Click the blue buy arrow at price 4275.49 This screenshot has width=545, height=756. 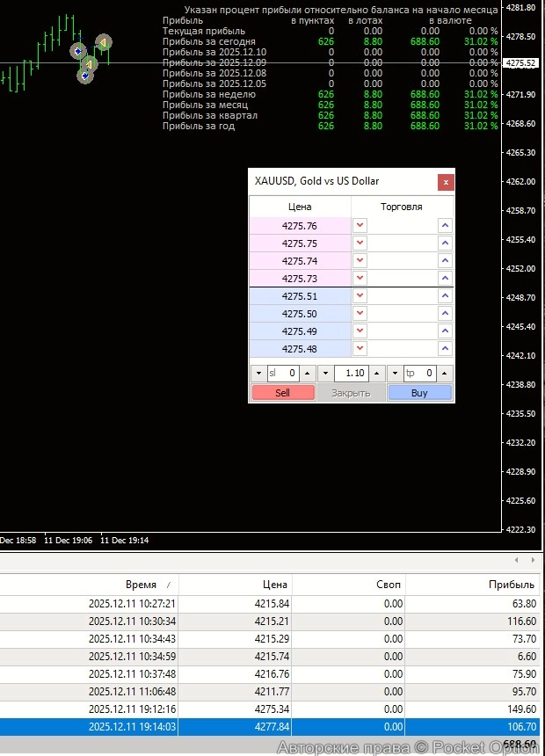click(445, 331)
